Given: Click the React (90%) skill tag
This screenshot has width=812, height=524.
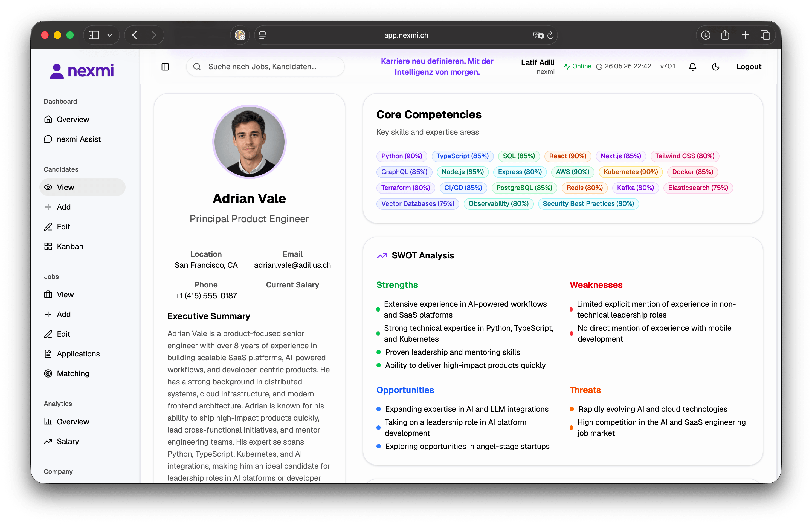Looking at the screenshot, I should pos(567,156).
